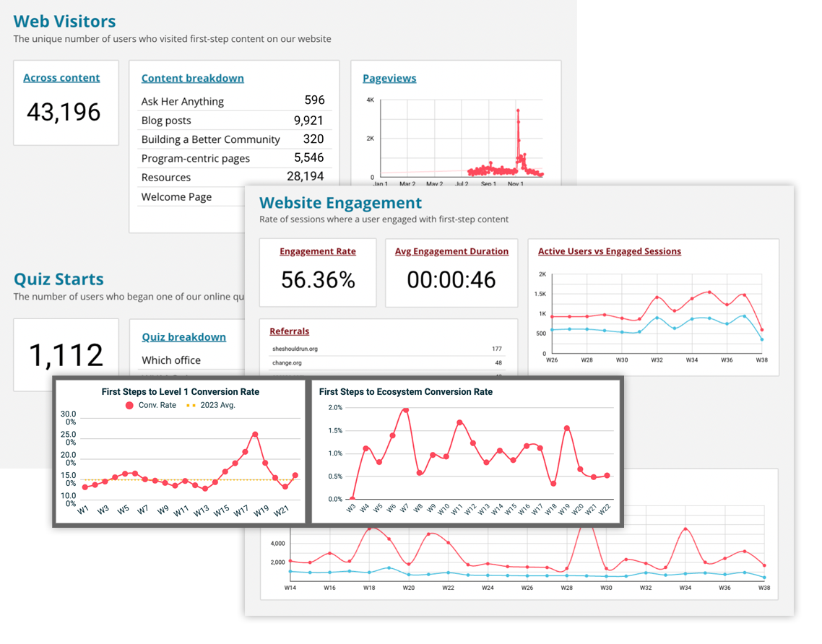Click the Conv. Rate red legend dot

click(x=129, y=405)
